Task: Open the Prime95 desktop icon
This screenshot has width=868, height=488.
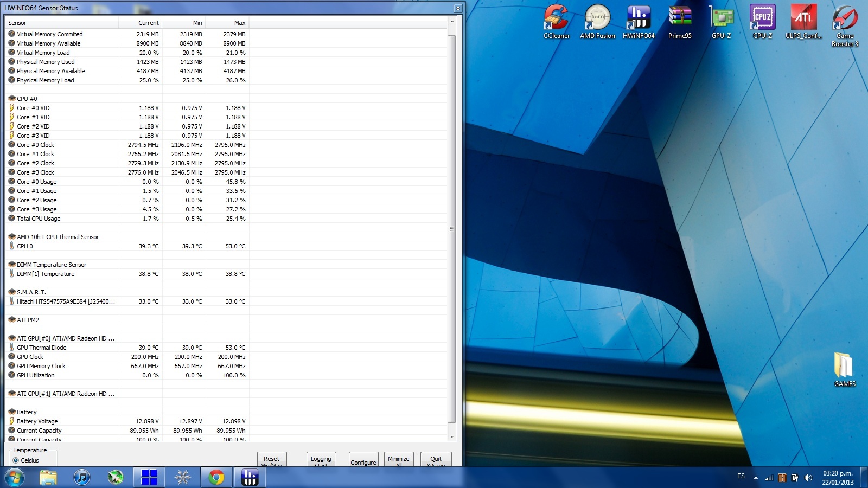Action: coord(680,21)
